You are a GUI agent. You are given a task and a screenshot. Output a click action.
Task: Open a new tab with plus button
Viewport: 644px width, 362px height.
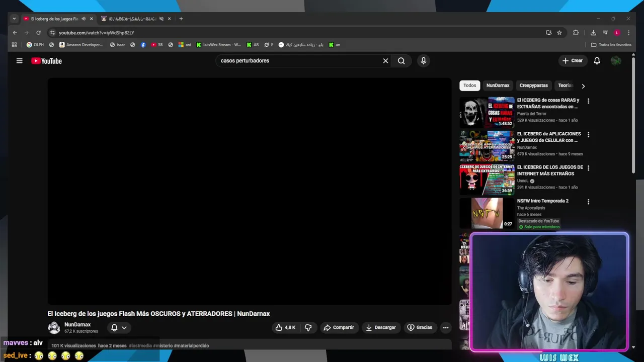(181, 19)
